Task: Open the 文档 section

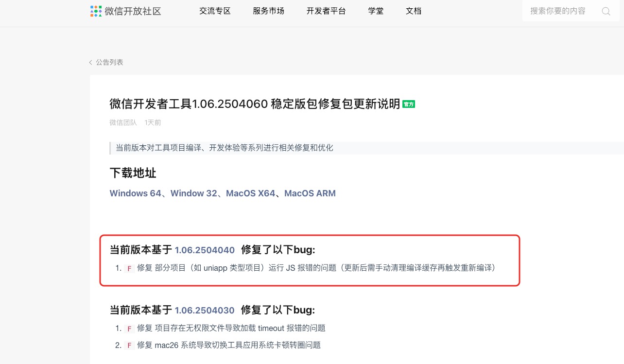Action: pyautogui.click(x=414, y=11)
